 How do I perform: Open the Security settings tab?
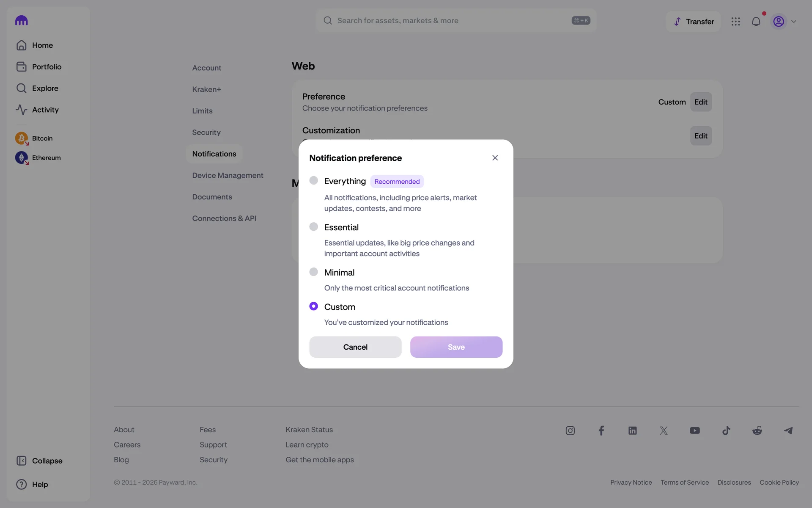[206, 132]
